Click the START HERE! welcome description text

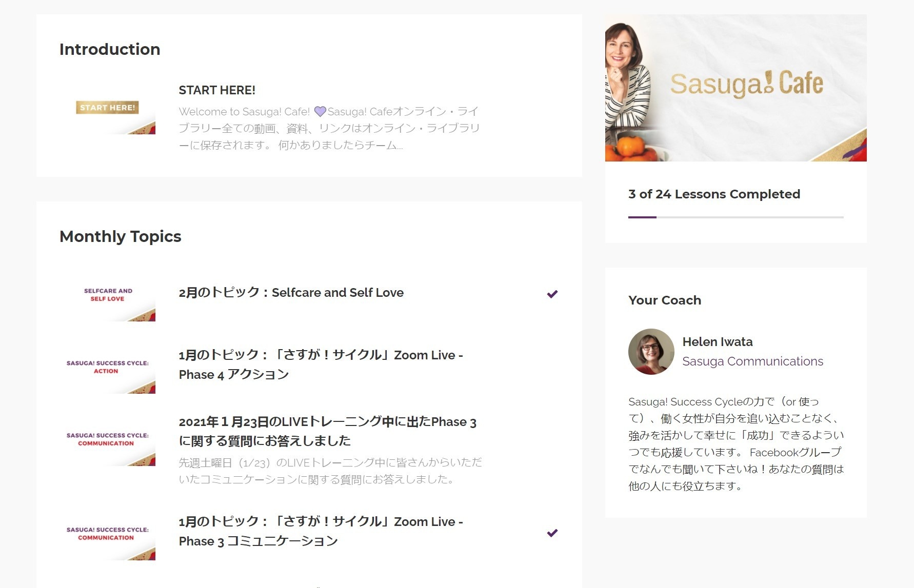coord(329,128)
